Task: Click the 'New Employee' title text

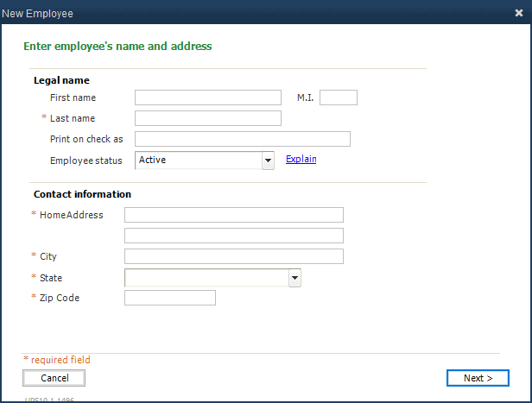Action: point(37,14)
